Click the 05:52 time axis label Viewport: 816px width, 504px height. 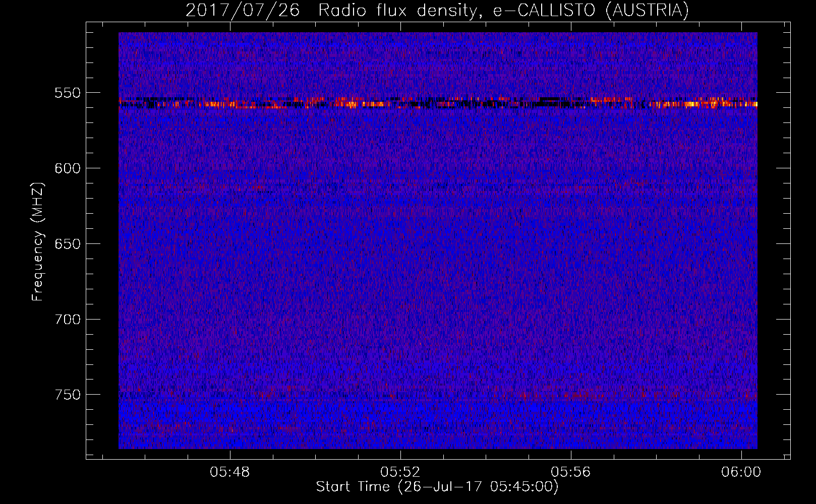click(x=400, y=472)
